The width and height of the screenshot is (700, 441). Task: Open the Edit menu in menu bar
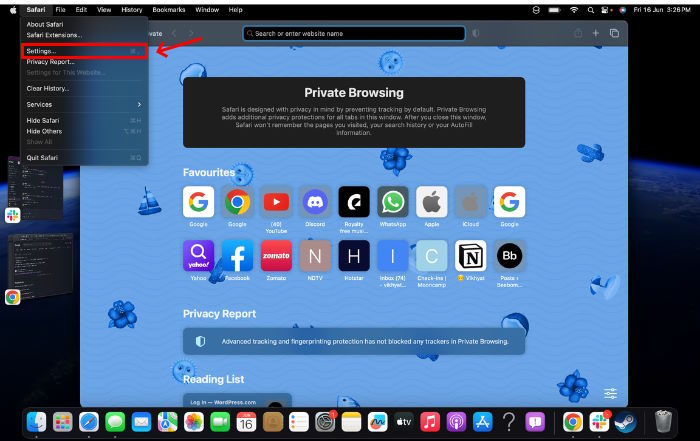[x=81, y=9]
